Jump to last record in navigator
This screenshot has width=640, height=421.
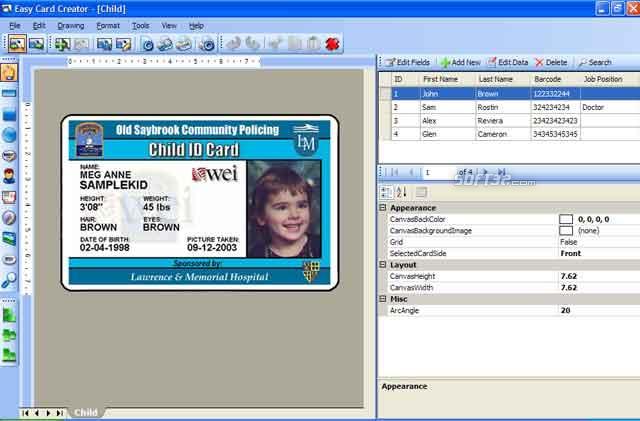click(x=501, y=173)
